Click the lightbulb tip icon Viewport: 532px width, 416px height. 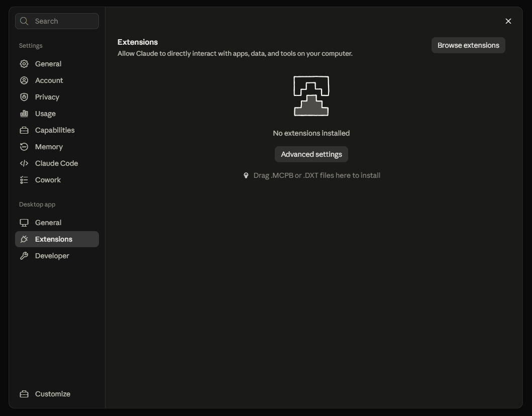click(x=246, y=175)
